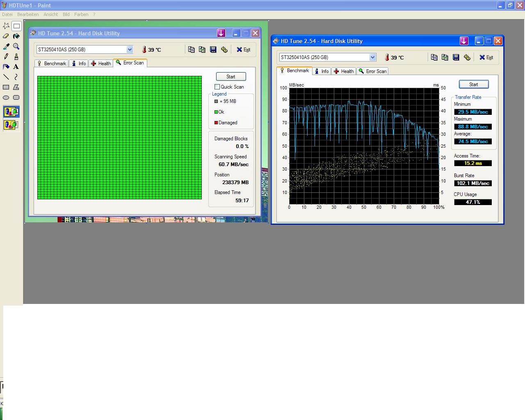Choose the Pencil tool
This screenshot has height=420, width=525.
click(x=6, y=57)
